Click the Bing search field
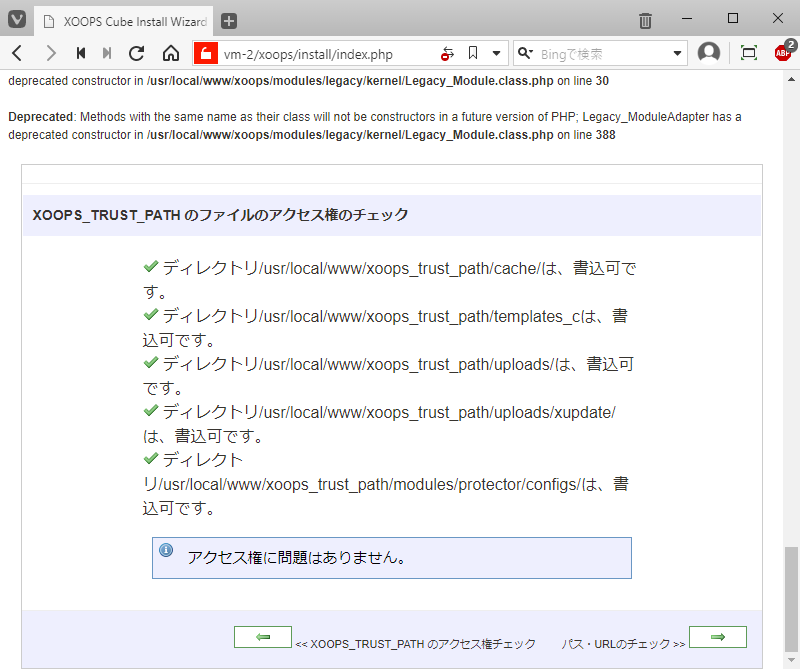 (x=603, y=54)
